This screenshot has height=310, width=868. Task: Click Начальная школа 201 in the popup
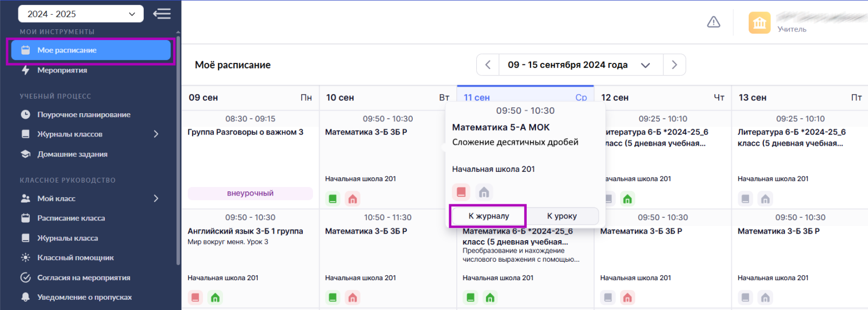494,169
